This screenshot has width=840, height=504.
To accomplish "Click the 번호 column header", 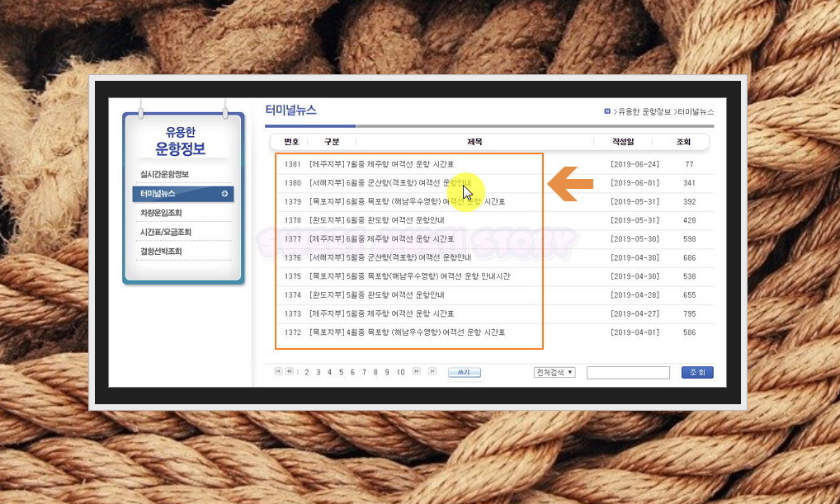I will point(291,141).
